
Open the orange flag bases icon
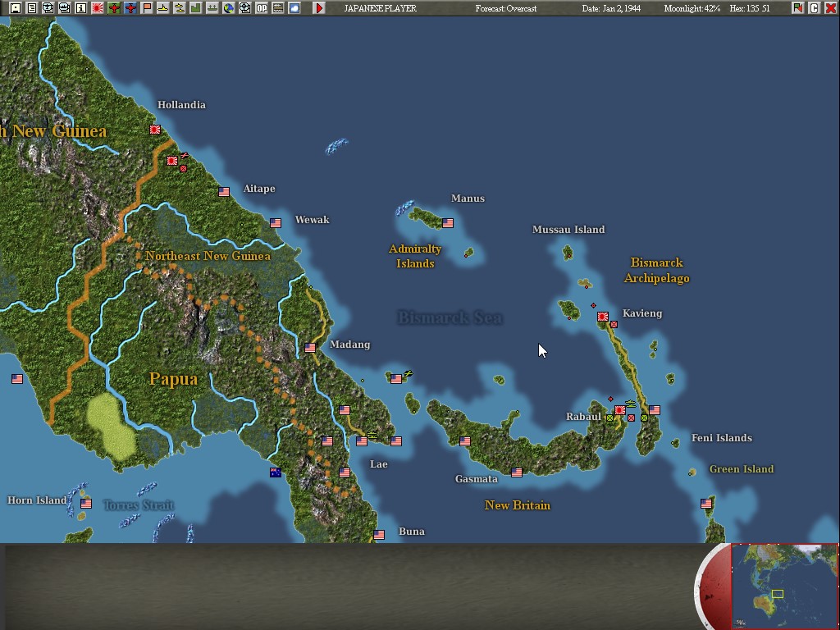tap(147, 8)
